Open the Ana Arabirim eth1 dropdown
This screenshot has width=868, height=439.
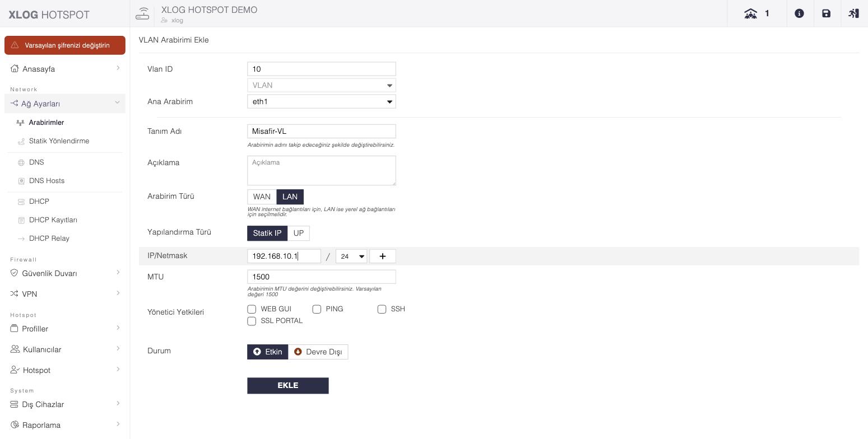(322, 101)
